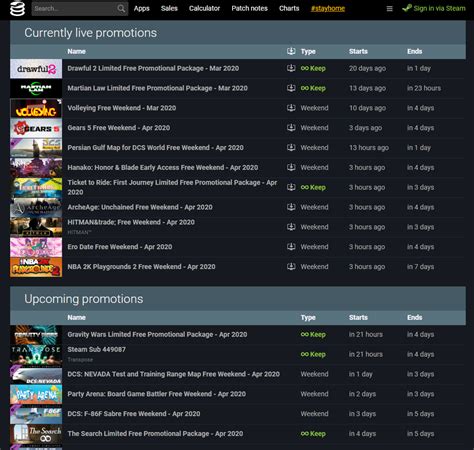This screenshot has height=450, width=474.
Task: Click the Starts header in live promotions
Action: coord(358,51)
